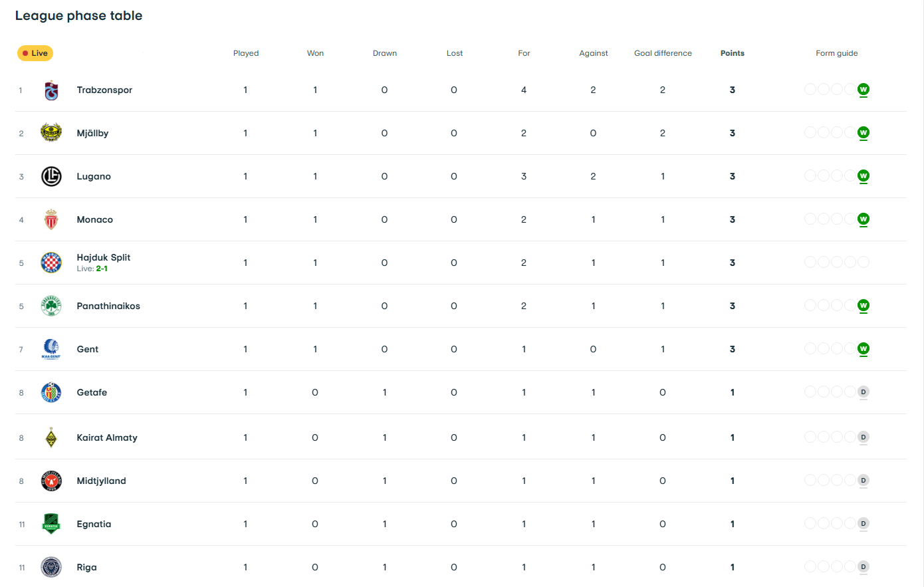Open Egnatia via its green crest
The width and height of the screenshot is (924, 587).
coord(51,524)
